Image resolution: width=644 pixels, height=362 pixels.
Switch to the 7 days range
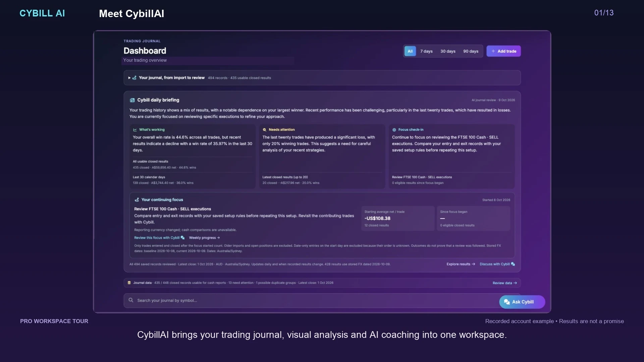click(x=426, y=51)
